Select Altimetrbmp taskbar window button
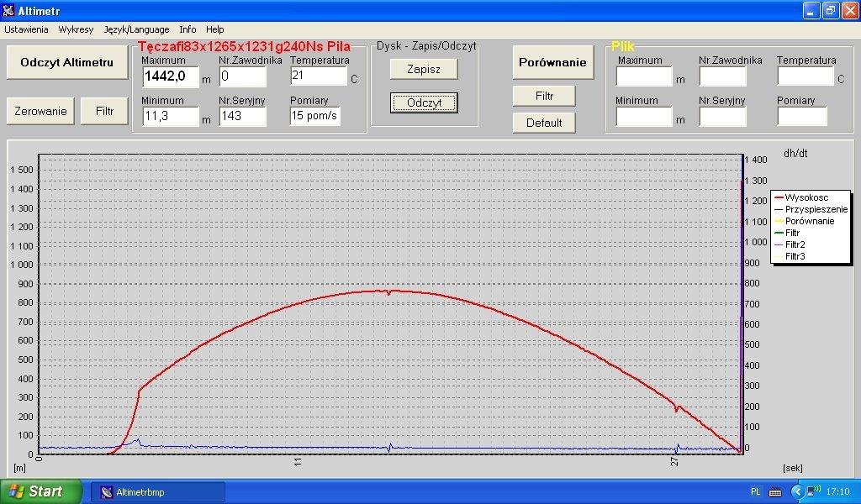 [x=157, y=492]
